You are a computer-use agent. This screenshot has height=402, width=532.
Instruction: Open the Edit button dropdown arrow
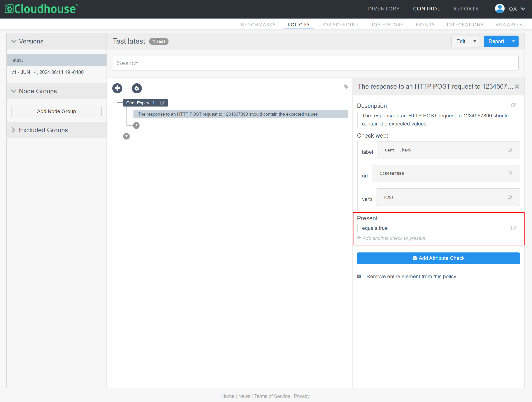pos(475,41)
